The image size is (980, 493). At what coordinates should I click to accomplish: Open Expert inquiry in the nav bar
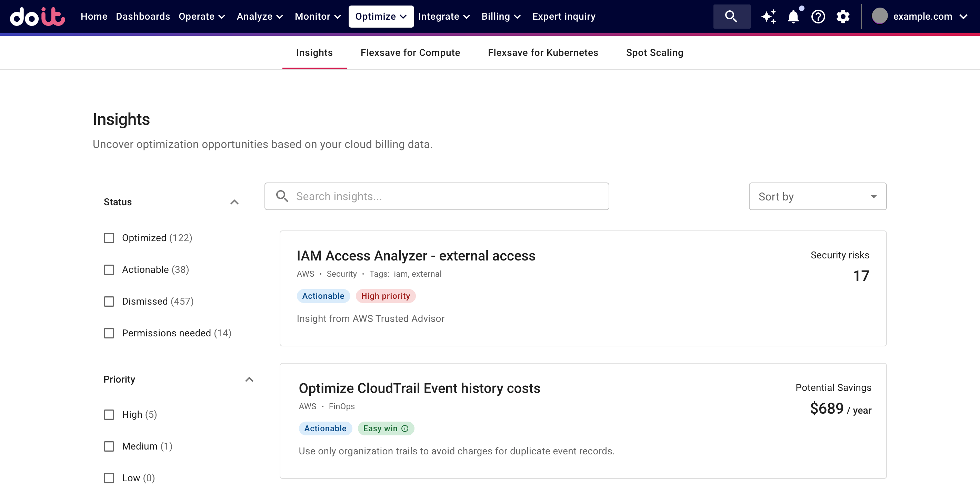coord(564,16)
